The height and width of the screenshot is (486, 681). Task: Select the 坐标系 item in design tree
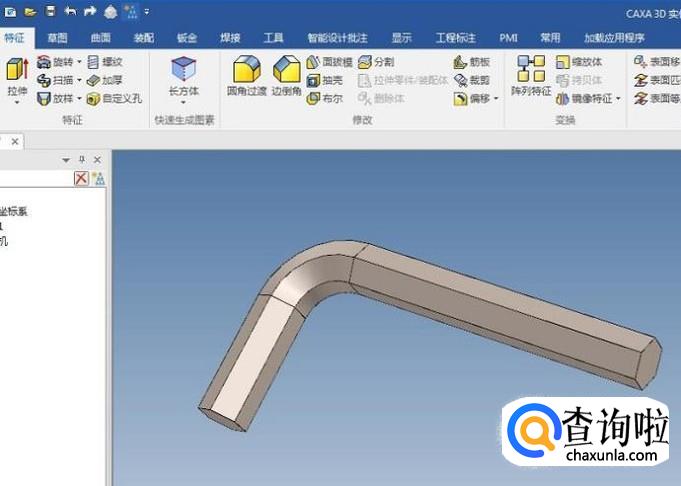(x=14, y=212)
